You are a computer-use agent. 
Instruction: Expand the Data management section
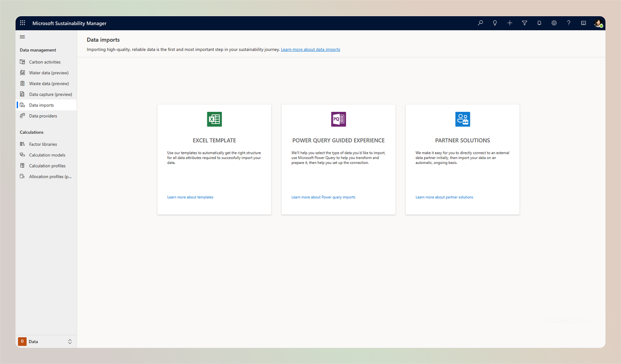click(x=38, y=50)
